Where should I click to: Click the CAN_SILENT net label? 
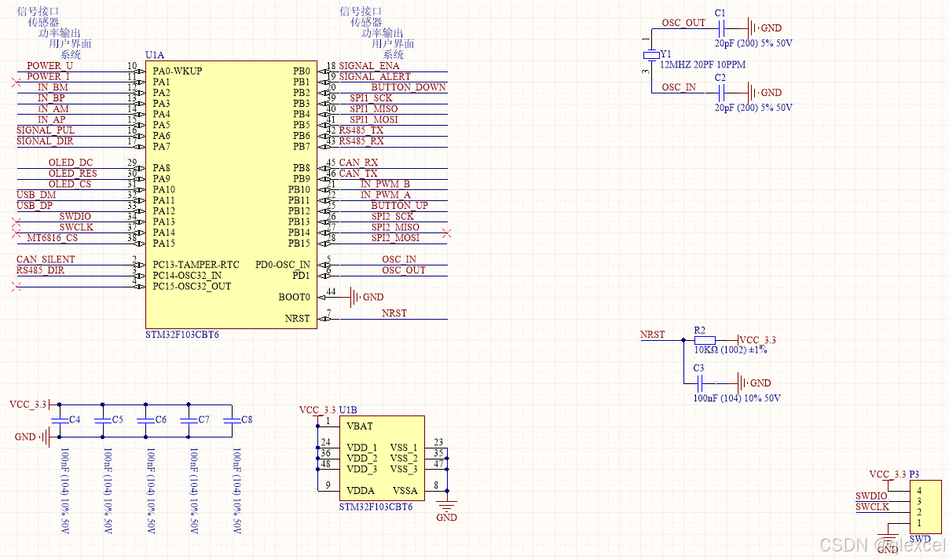coord(46,259)
